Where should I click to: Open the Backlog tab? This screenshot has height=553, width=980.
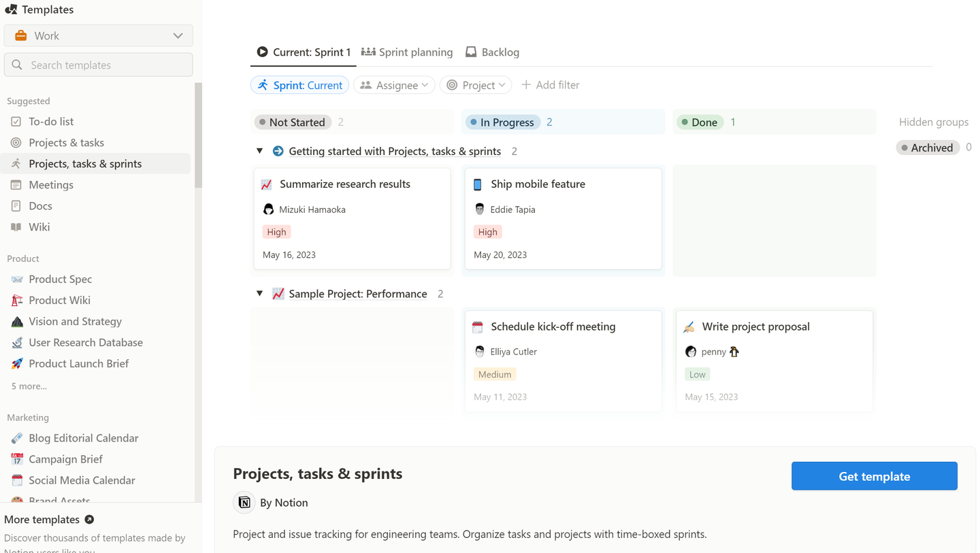[x=492, y=52]
